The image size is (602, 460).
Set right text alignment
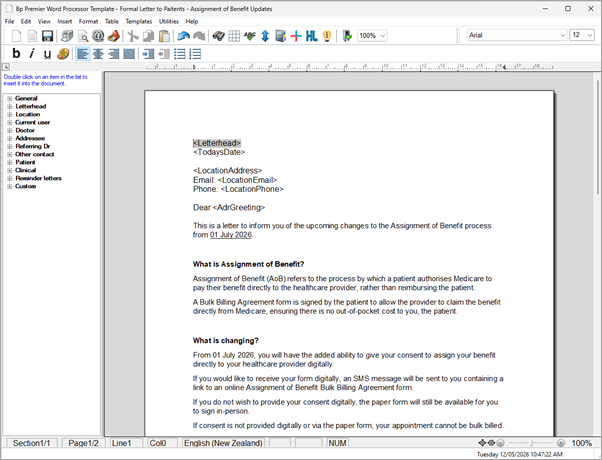114,54
